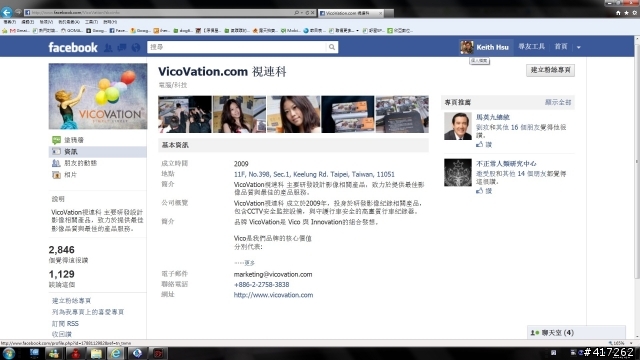The image size is (640, 360).
Task: Click the 塗鴉牆 wall icon
Action: 56,140
